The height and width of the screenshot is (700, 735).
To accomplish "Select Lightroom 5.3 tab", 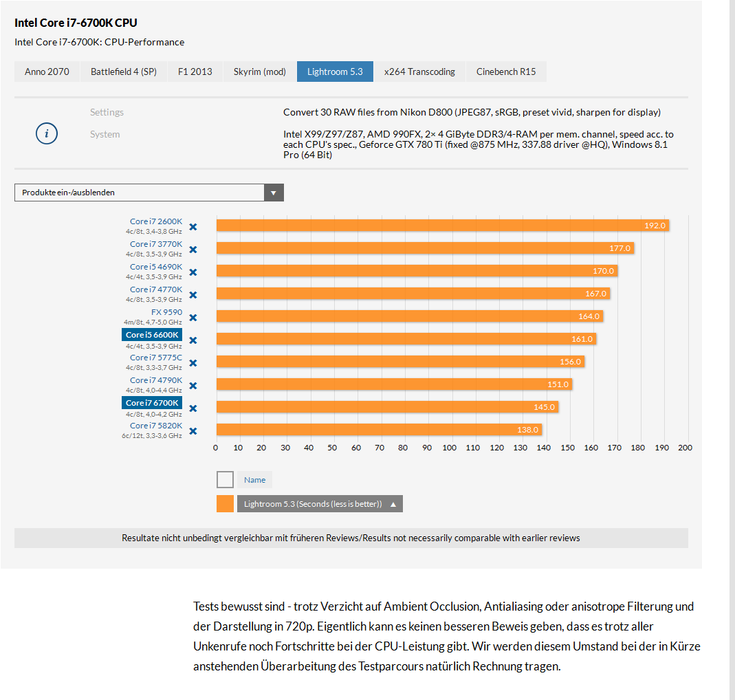I will [335, 72].
